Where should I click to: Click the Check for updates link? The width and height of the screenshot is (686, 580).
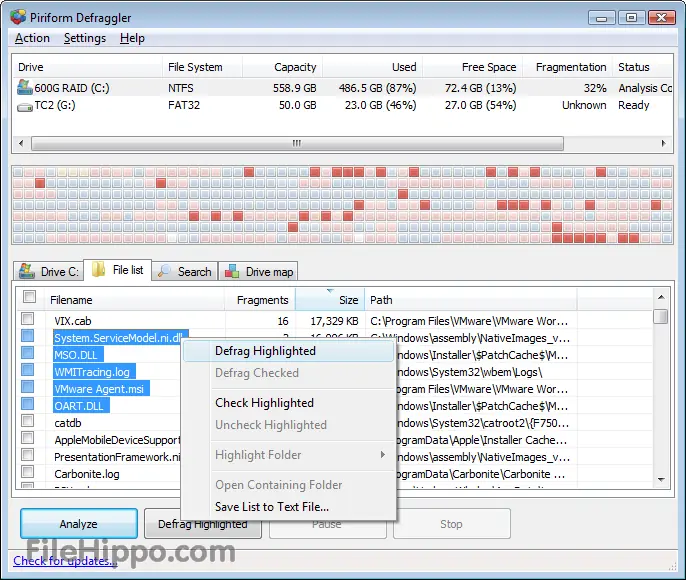coord(65,560)
